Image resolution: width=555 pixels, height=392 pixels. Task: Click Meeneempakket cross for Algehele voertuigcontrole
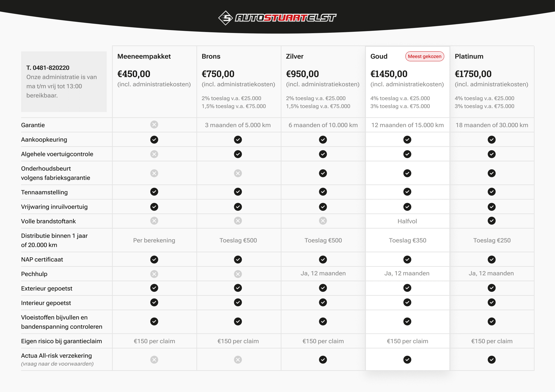tap(154, 154)
